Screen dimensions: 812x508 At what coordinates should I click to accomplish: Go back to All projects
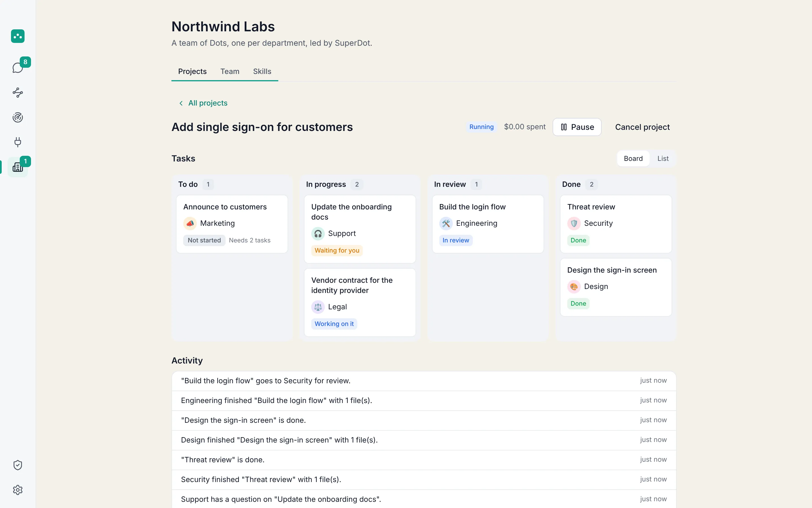coord(203,103)
